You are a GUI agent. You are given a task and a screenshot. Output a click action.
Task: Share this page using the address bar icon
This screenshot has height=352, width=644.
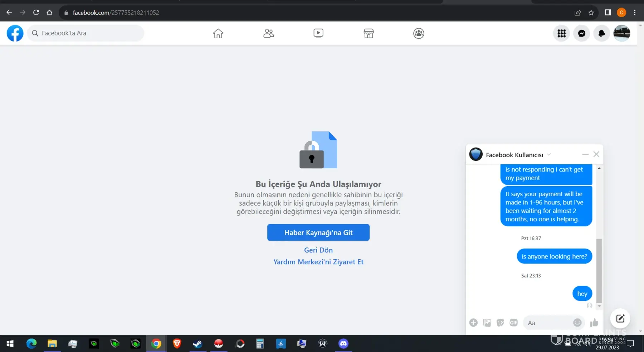(x=577, y=13)
